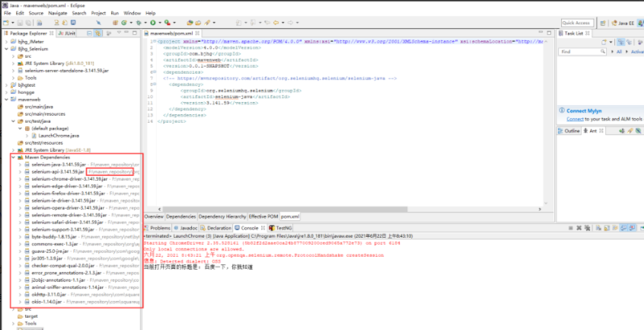
Task: Open the Window menu
Action: (x=132, y=13)
